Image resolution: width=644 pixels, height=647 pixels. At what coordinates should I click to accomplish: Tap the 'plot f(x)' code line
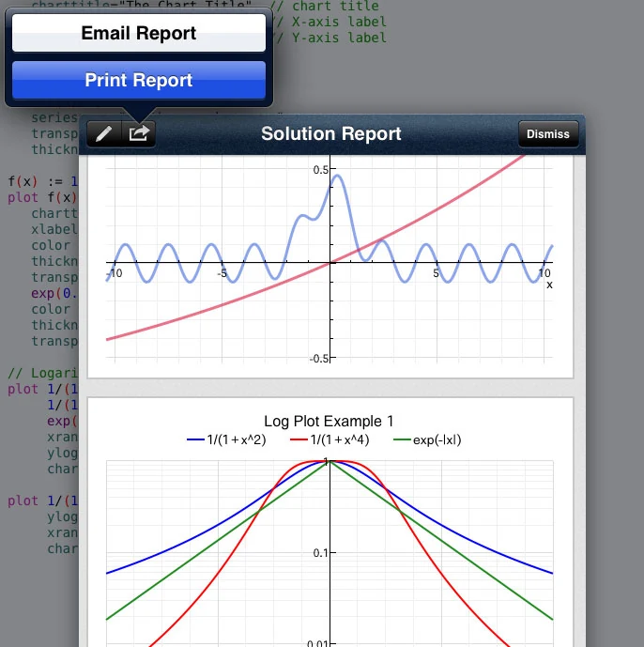coord(43,197)
